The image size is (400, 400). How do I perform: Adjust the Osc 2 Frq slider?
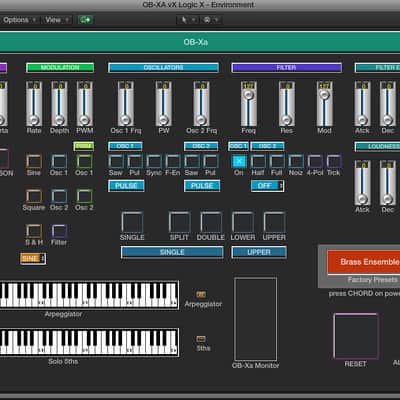202,104
